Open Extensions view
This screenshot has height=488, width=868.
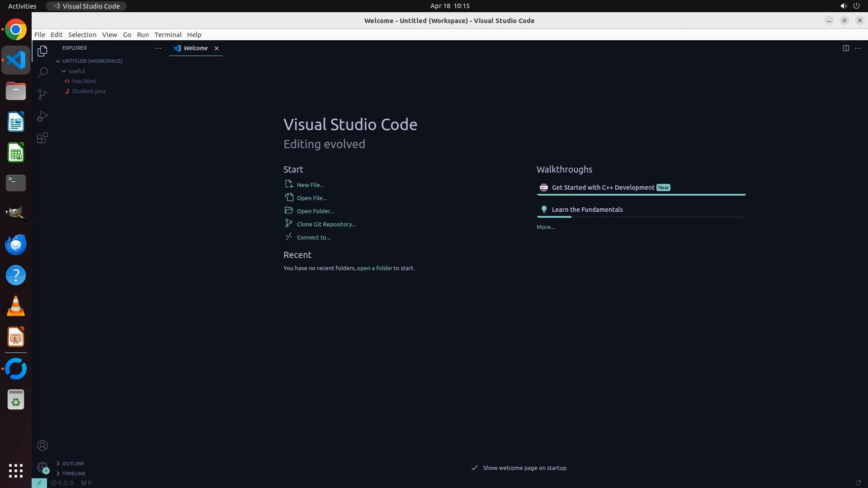click(42, 138)
